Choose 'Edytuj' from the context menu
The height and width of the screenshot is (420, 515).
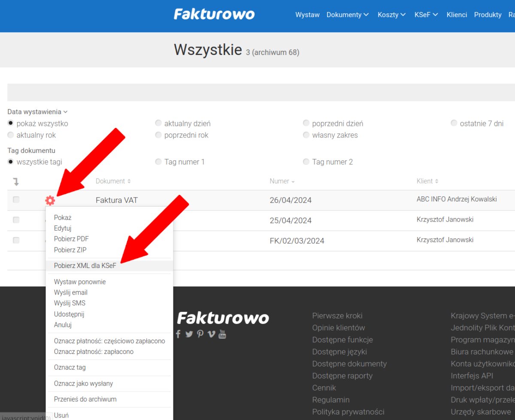coord(63,228)
